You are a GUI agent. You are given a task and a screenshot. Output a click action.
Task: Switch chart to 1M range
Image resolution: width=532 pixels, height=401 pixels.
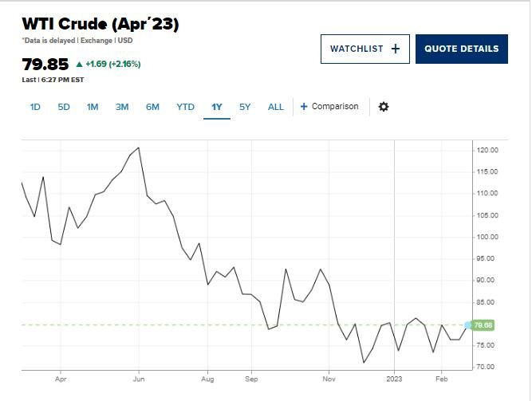pos(93,107)
